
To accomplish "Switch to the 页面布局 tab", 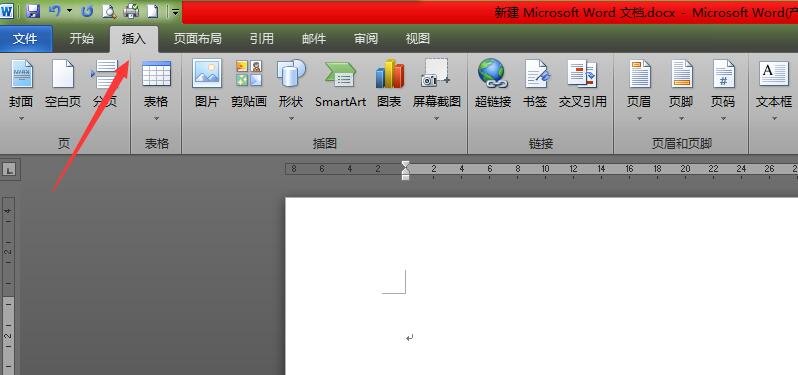I will [x=197, y=39].
